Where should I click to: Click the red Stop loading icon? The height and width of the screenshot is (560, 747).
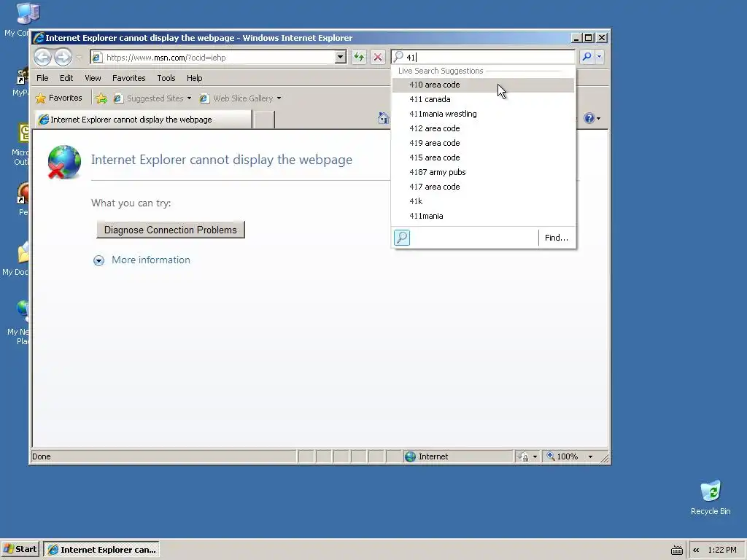[x=378, y=58]
